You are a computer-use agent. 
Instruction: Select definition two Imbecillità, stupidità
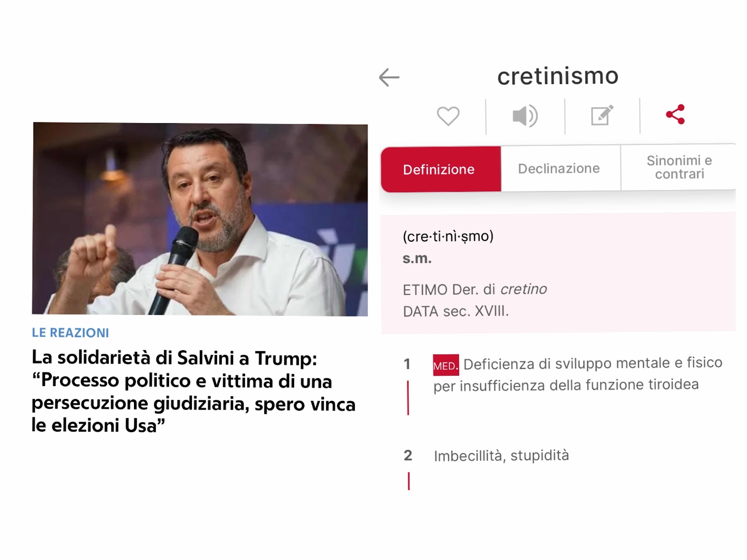(x=501, y=455)
